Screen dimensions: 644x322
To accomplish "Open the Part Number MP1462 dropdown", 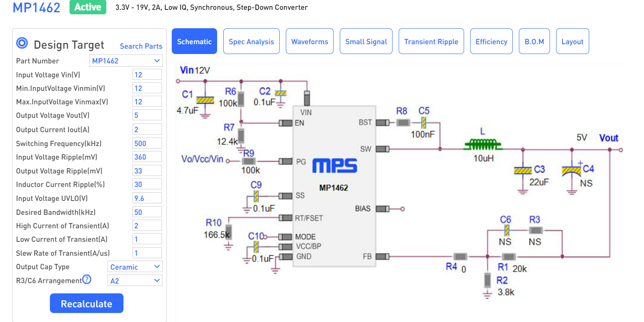I will [x=126, y=61].
